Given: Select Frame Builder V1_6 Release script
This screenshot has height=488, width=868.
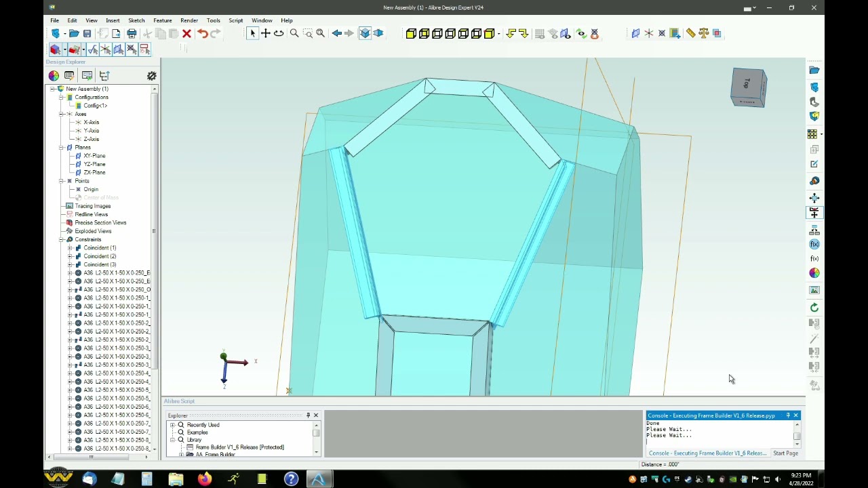Looking at the screenshot, I should coord(239,447).
